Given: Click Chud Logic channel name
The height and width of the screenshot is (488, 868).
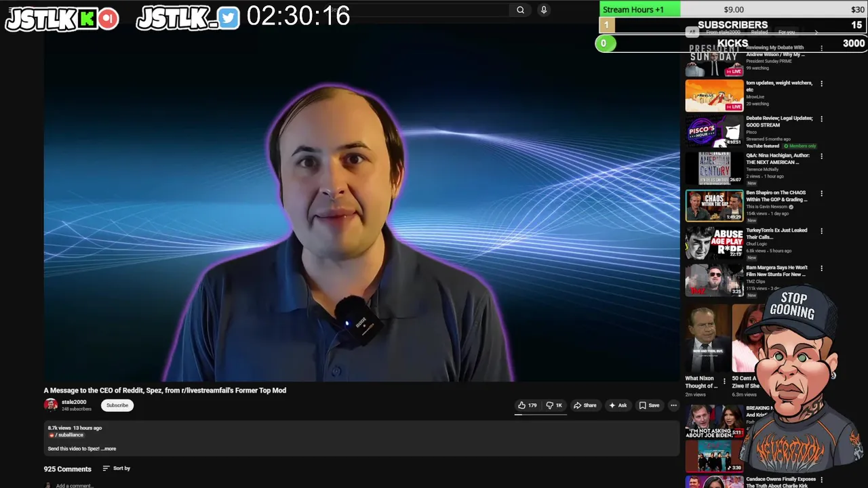Looking at the screenshot, I should click(x=756, y=244).
